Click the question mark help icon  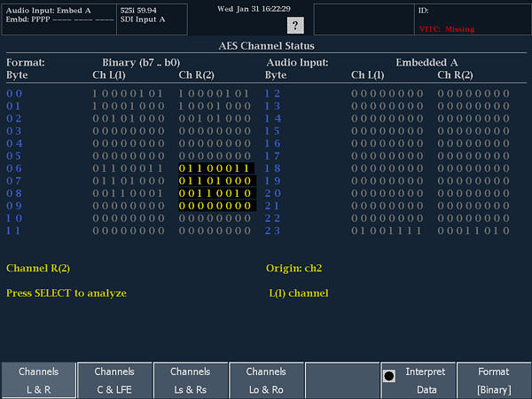pyautogui.click(x=295, y=25)
